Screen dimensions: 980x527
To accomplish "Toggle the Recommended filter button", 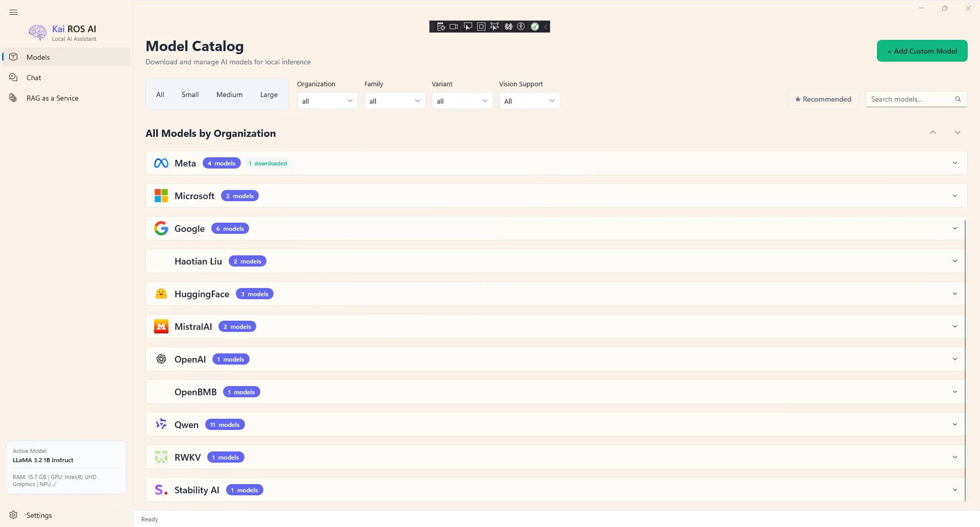I will point(823,99).
